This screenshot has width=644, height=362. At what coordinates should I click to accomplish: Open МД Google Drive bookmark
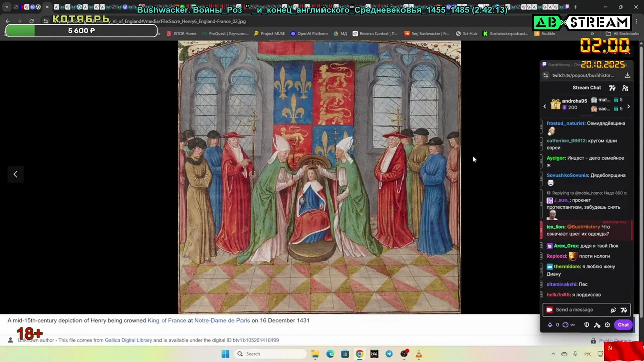tap(340, 34)
